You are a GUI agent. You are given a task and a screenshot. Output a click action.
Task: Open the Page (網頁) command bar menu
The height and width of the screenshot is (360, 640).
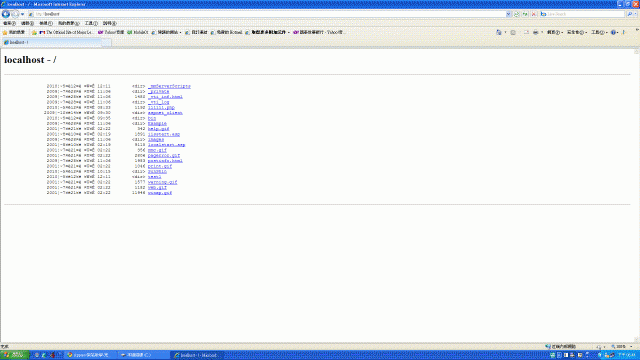[555, 32]
